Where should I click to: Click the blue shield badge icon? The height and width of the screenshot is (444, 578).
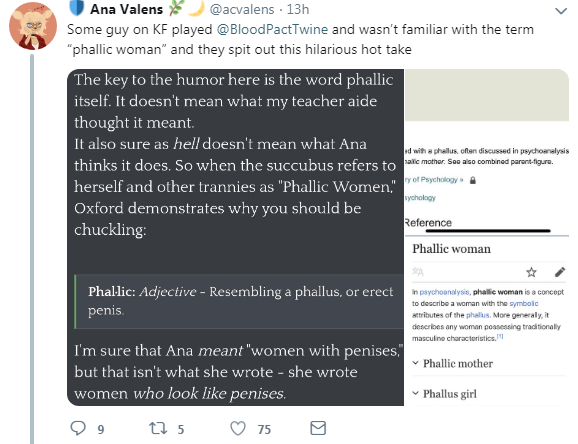76,8
